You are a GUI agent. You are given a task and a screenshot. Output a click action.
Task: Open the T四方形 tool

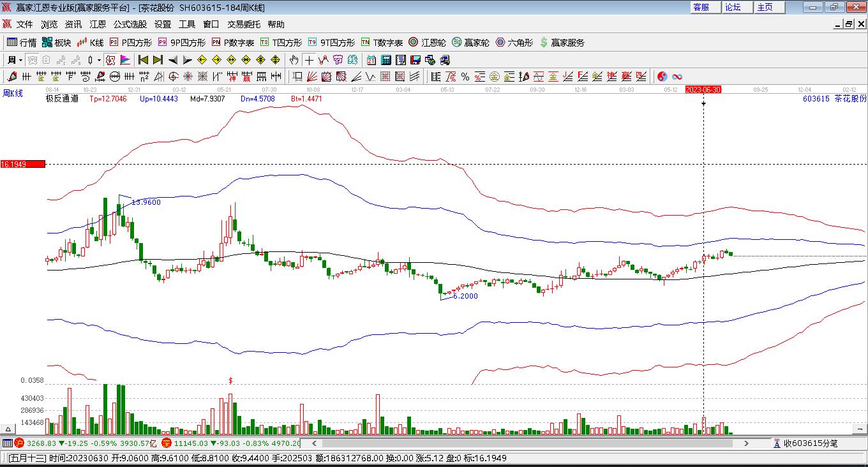coord(281,43)
